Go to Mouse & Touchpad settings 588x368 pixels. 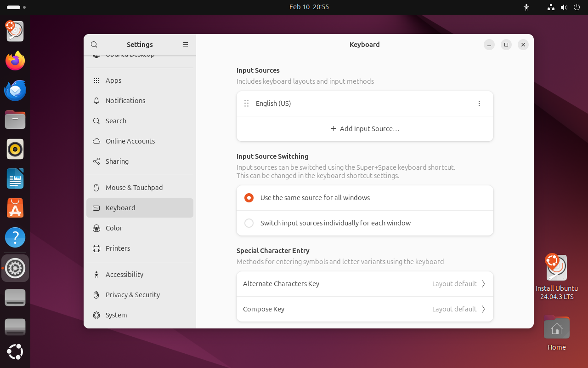click(134, 188)
